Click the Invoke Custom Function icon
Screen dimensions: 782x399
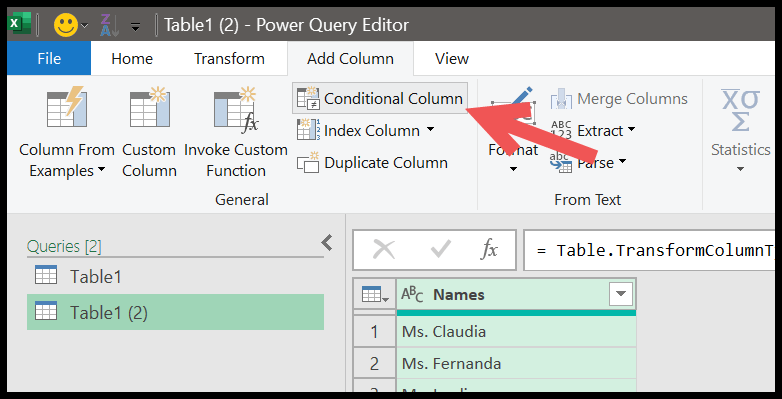tap(235, 109)
